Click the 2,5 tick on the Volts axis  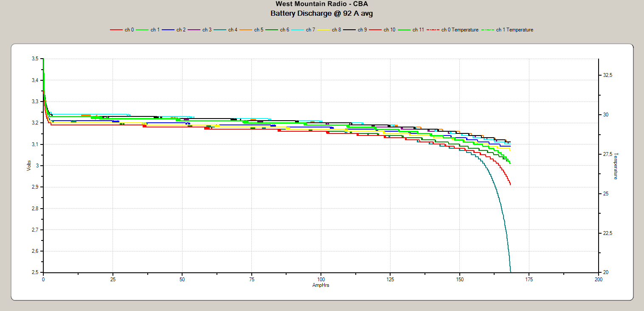(x=36, y=272)
